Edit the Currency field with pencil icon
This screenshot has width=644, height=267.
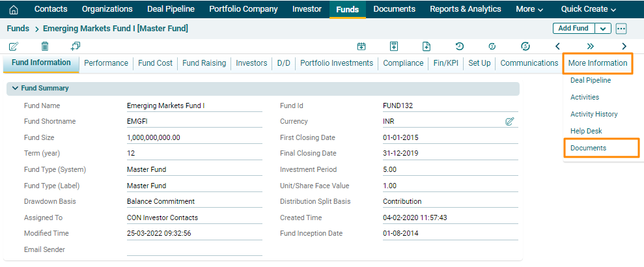510,122
